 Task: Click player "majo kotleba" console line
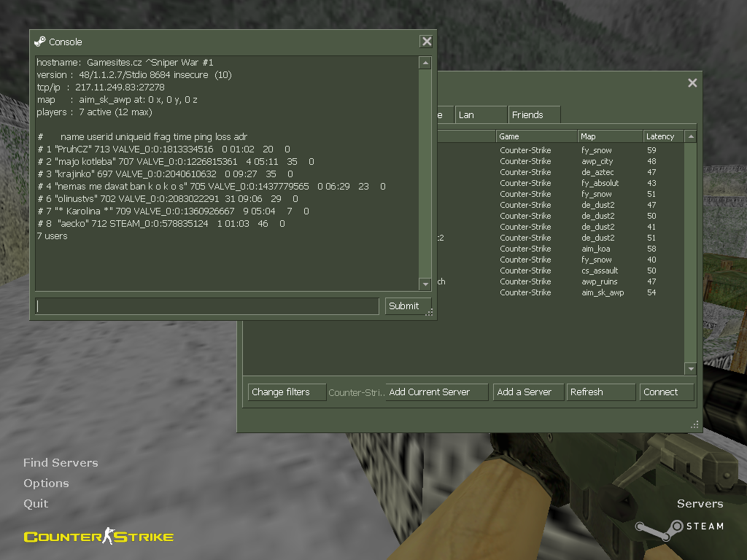[x=175, y=161]
